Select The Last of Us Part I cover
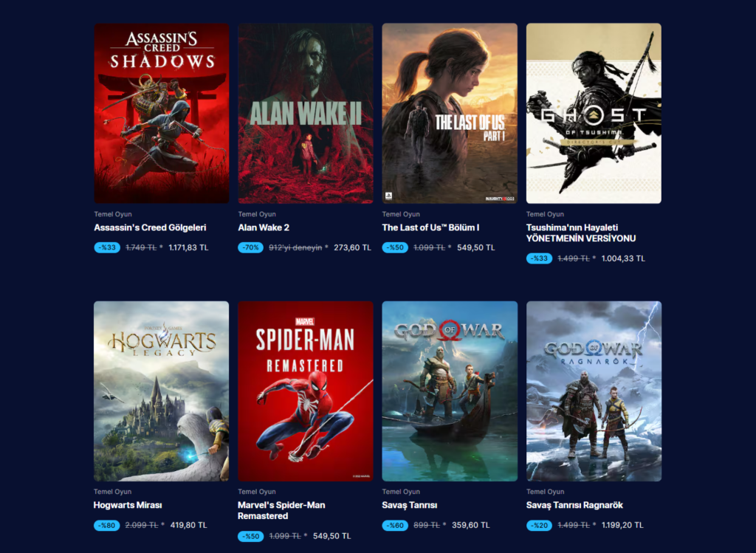Image resolution: width=756 pixels, height=553 pixels. click(x=450, y=113)
